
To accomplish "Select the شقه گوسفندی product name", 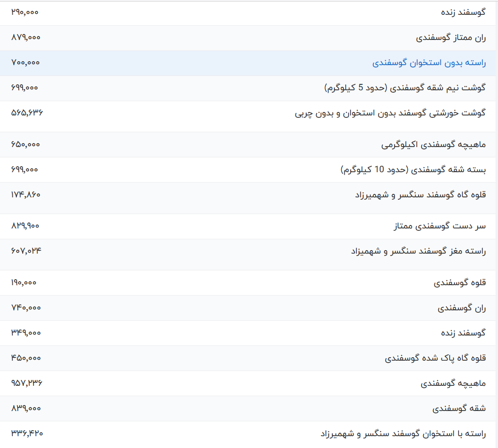I will (x=459, y=409).
